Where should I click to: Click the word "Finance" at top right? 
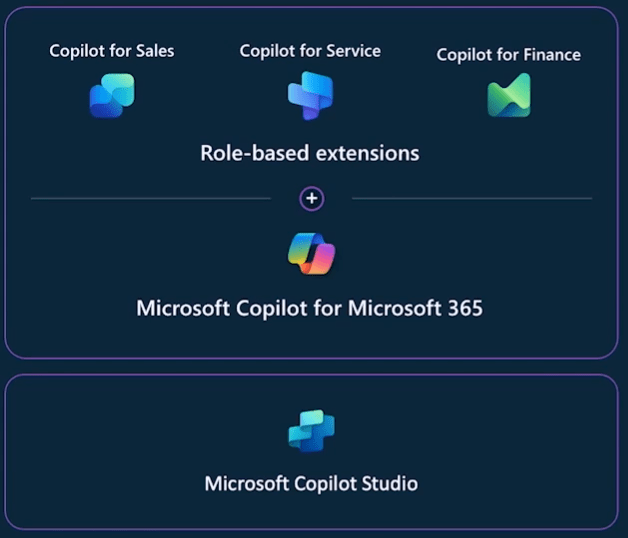552,54
